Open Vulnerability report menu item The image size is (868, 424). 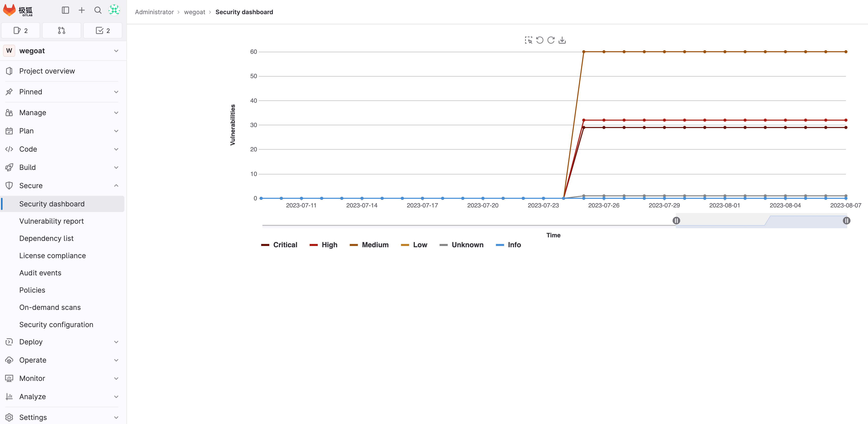coord(51,221)
